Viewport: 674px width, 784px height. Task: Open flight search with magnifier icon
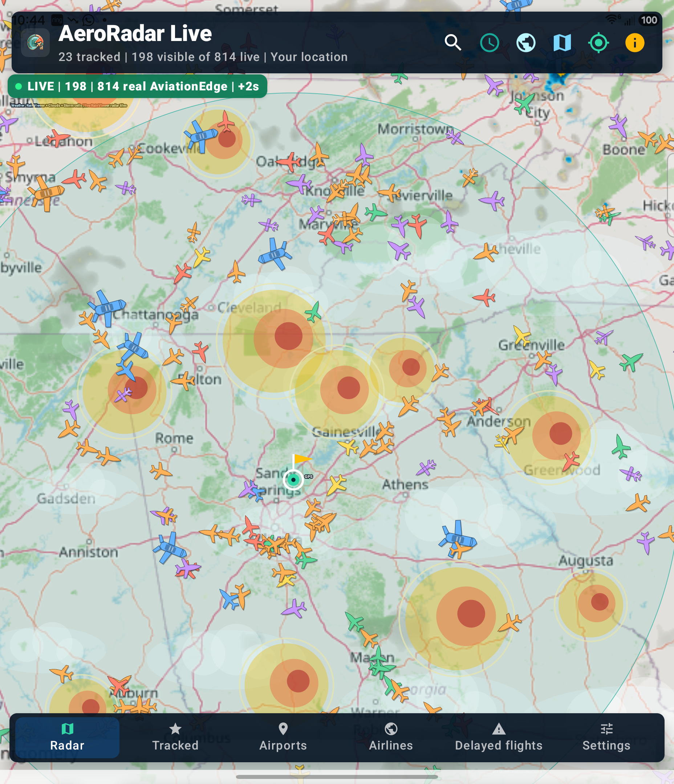tap(453, 43)
